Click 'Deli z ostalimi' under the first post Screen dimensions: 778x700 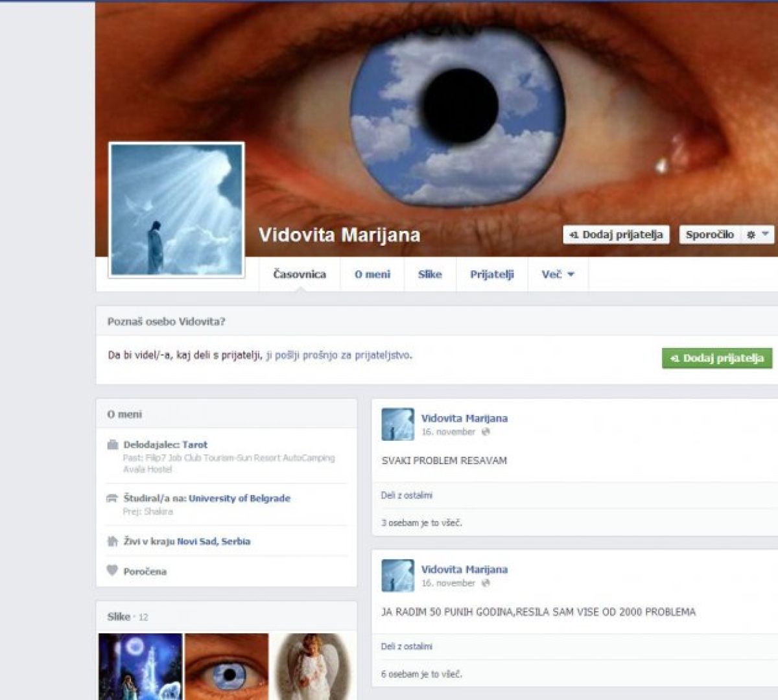tap(407, 495)
